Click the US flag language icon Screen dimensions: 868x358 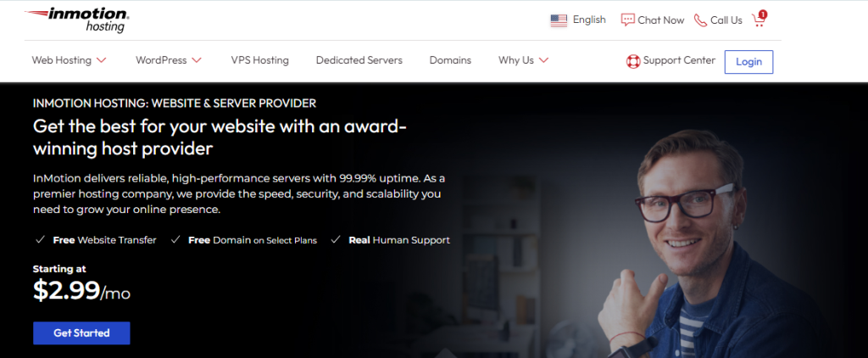coord(559,20)
